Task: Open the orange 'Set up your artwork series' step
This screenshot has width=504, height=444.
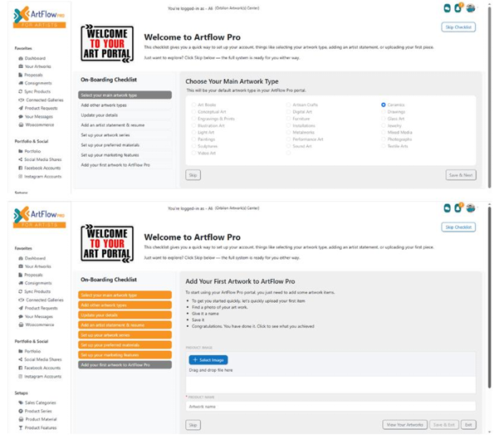Action: [125, 334]
